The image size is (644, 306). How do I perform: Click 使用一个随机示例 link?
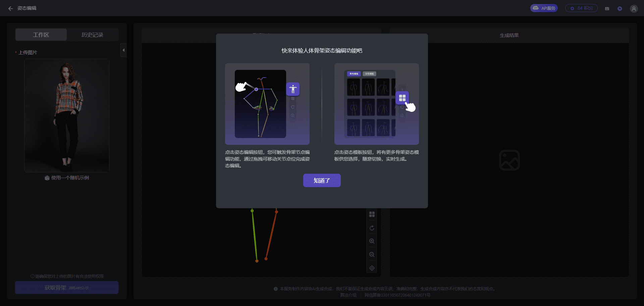click(x=70, y=178)
